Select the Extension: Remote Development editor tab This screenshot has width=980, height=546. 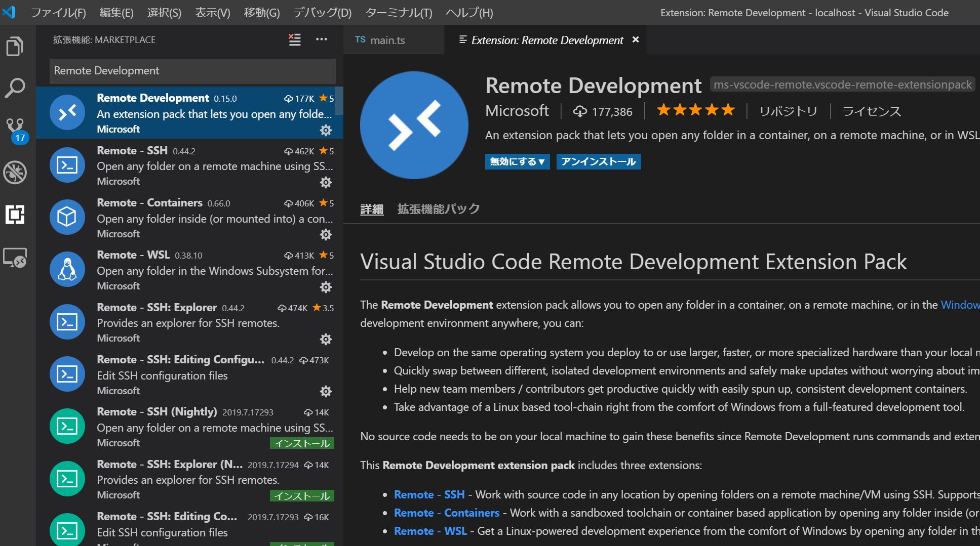[545, 40]
